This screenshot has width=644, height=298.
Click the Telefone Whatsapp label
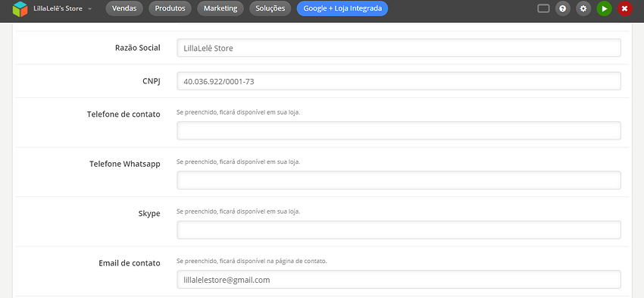click(125, 164)
